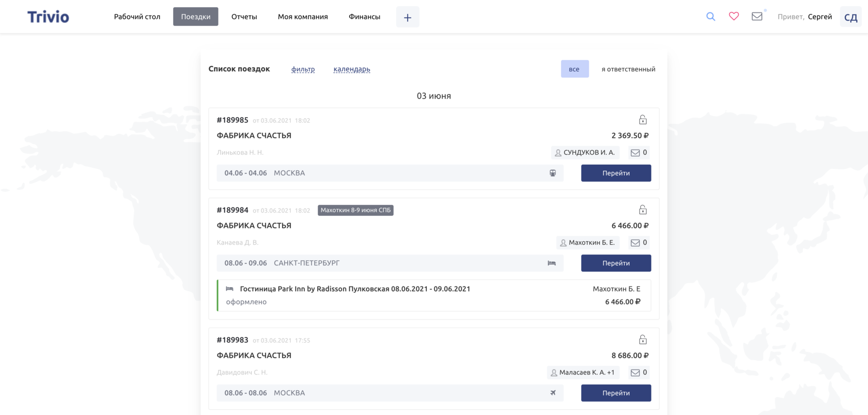This screenshot has width=868, height=415.
Task: Select the Поездки tab
Action: pyautogui.click(x=196, y=17)
